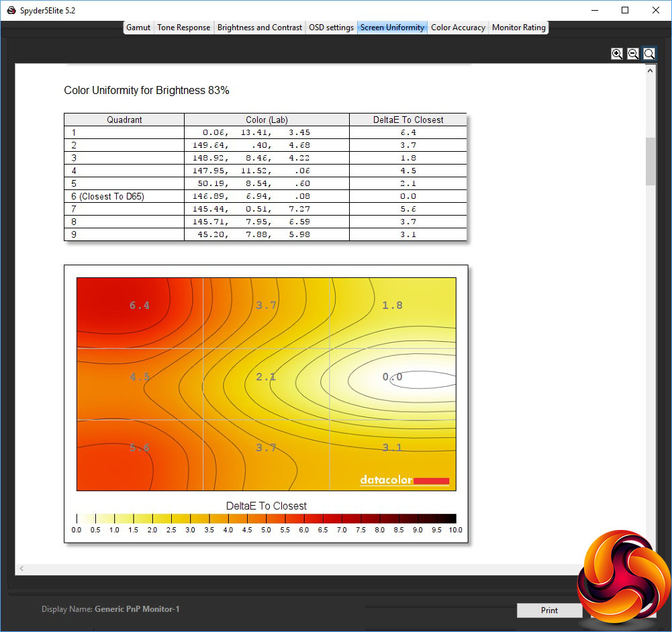
Task: Click the Display Name Generic PnP Monitor-1 label
Action: (111, 609)
